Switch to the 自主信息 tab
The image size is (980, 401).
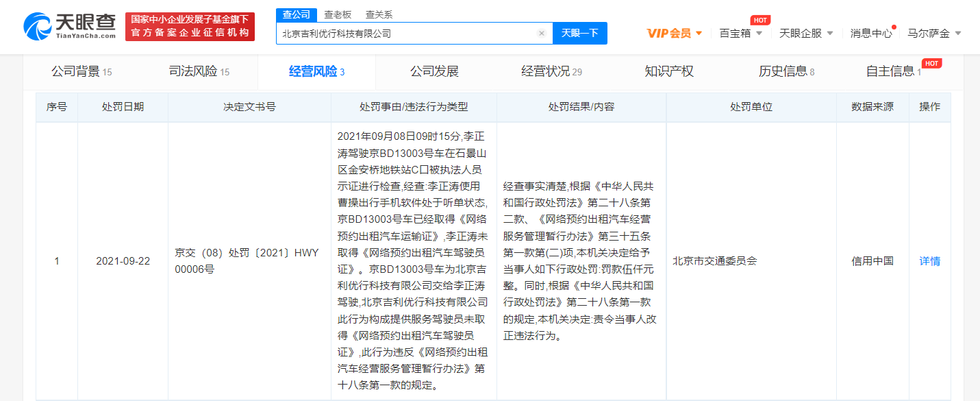(893, 71)
